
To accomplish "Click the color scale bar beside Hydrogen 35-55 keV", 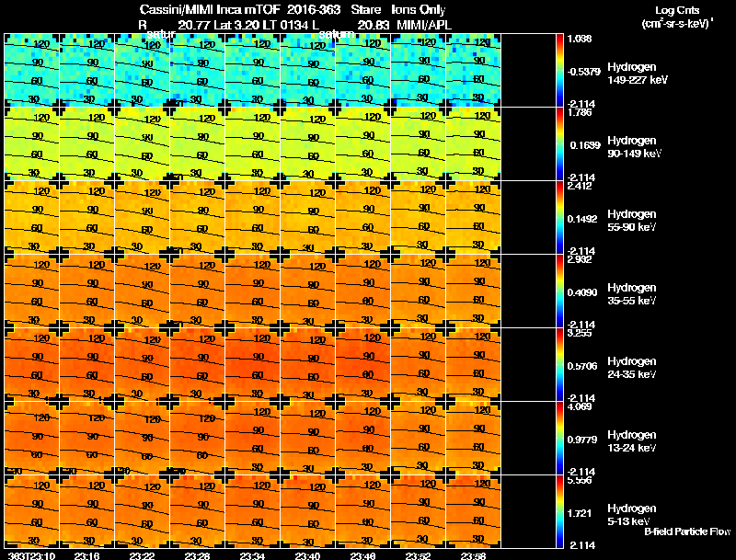I will (559, 291).
